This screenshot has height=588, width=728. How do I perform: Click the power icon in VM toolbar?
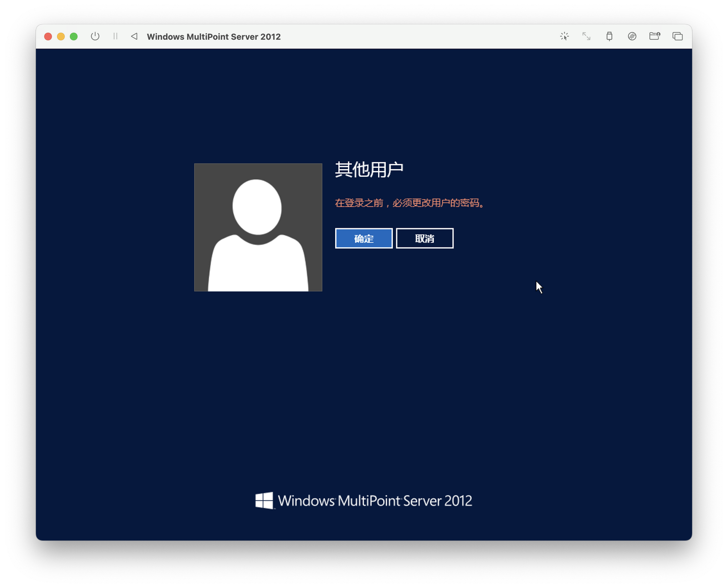95,36
